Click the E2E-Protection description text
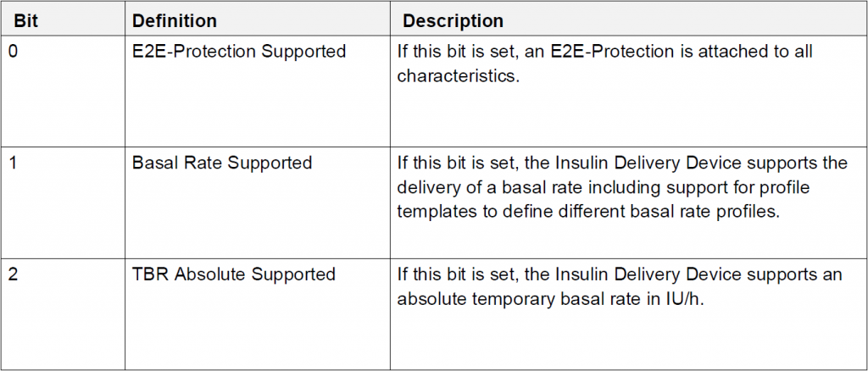Image resolution: width=868 pixels, height=371 pixels. pyautogui.click(x=604, y=64)
